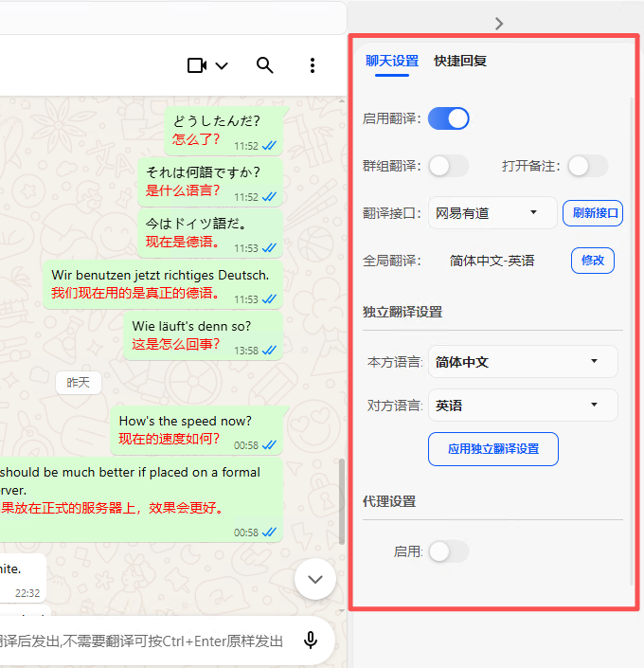Open the 对方语言 英语 dropdown

click(523, 406)
